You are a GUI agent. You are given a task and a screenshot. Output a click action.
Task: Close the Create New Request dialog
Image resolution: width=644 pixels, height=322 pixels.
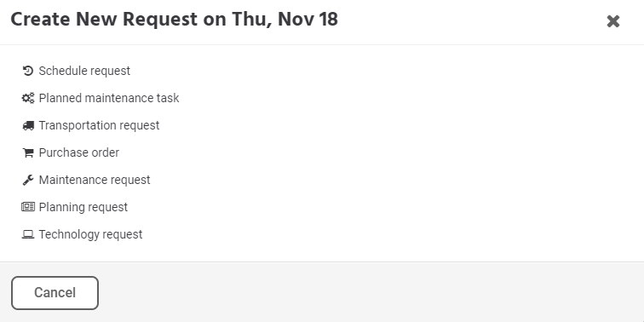(x=612, y=21)
